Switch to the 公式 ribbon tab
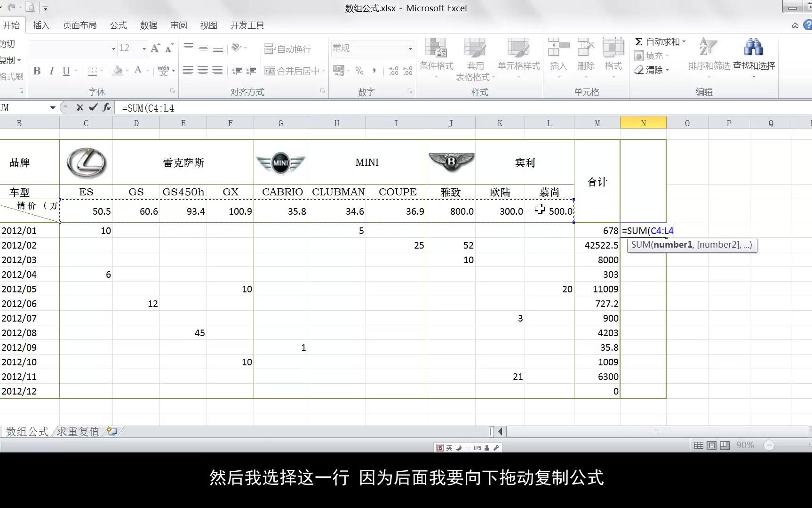The width and height of the screenshot is (812, 508). coord(118,25)
